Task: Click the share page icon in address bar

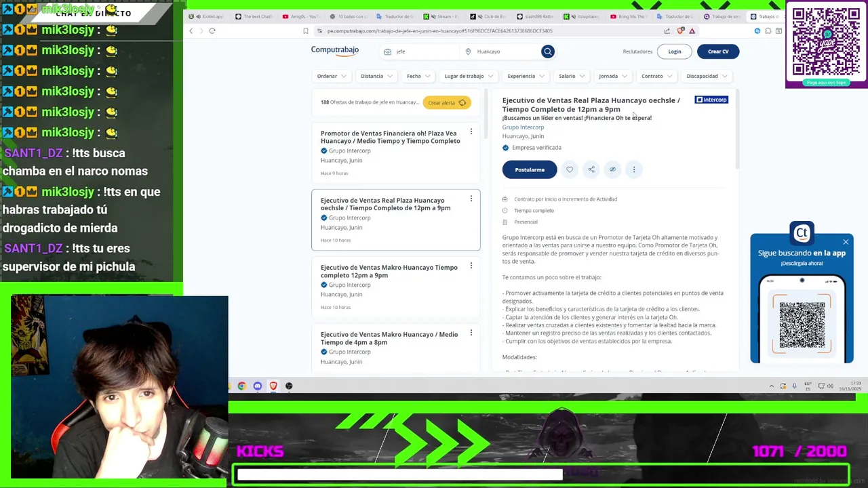Action: 667,30
